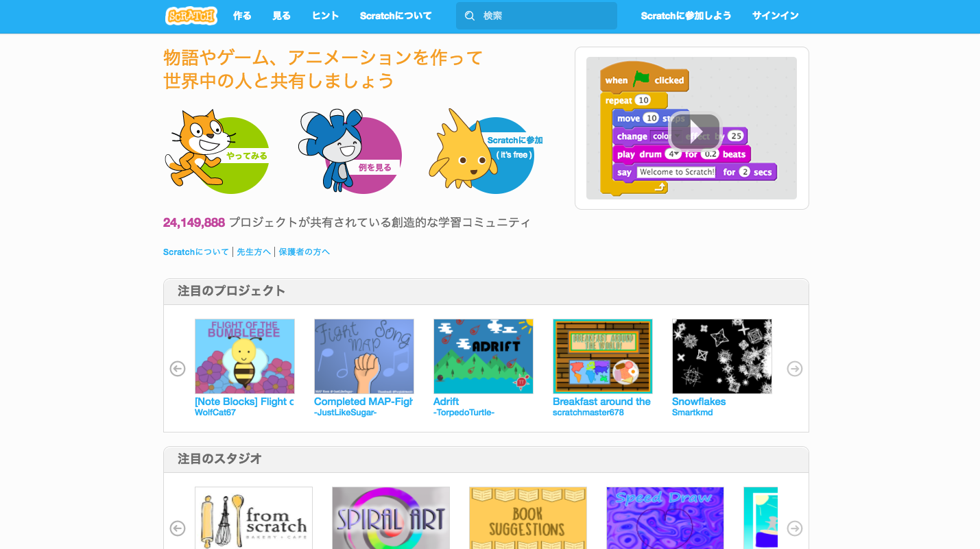Click Scratchに参加しよう in the top bar
Screen dimensions: 980x549
[686, 16]
